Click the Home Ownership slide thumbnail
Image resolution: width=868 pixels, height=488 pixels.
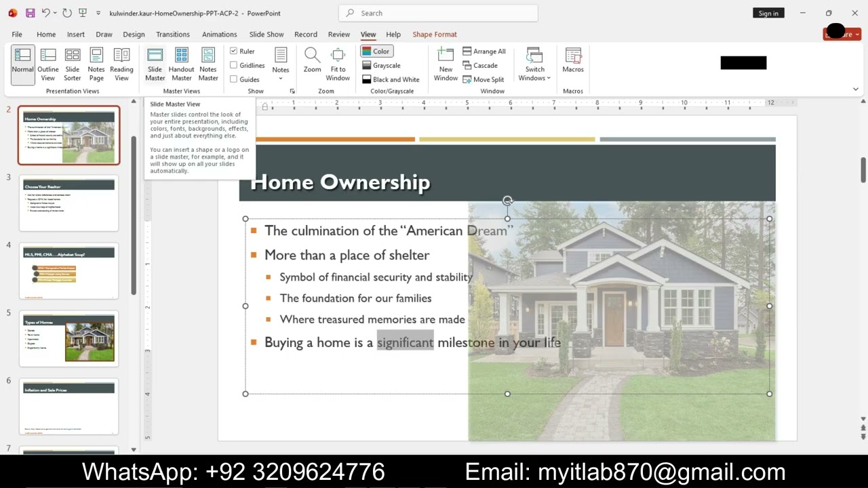point(68,135)
